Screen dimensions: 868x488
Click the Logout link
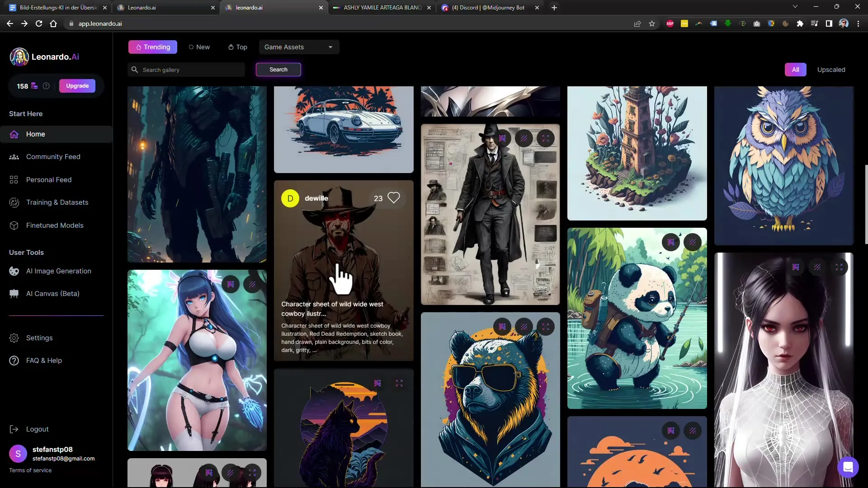click(x=37, y=429)
